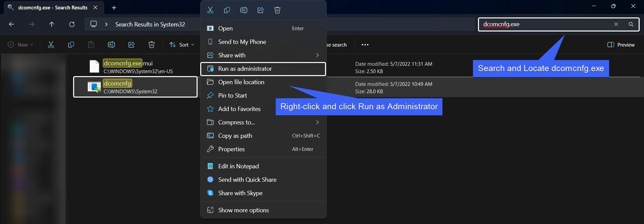The height and width of the screenshot is (224, 644).
Task: Click the Delete trash icon in context menu
Action: click(x=277, y=10)
